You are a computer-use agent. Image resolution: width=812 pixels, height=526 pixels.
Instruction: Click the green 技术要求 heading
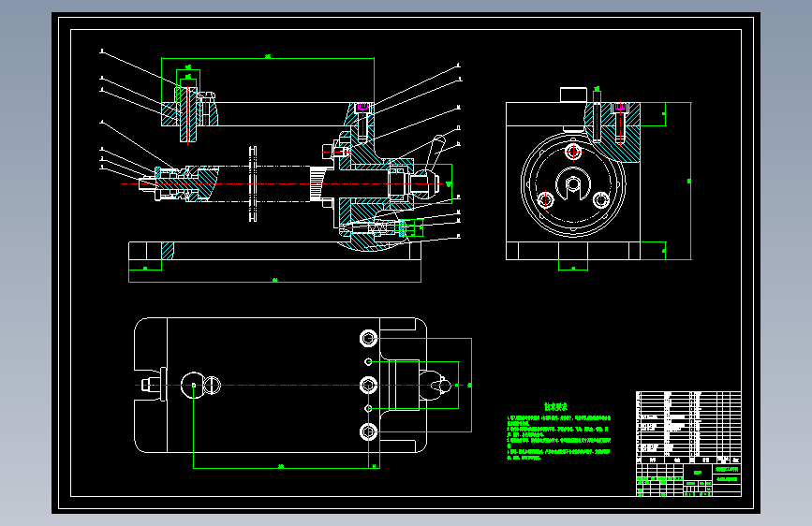555,407
